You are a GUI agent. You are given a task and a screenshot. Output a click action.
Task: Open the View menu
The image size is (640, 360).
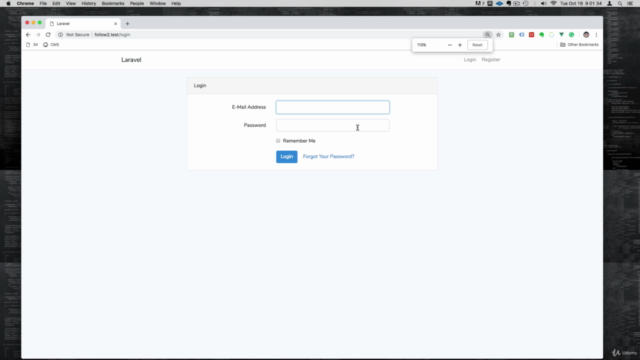click(x=71, y=3)
